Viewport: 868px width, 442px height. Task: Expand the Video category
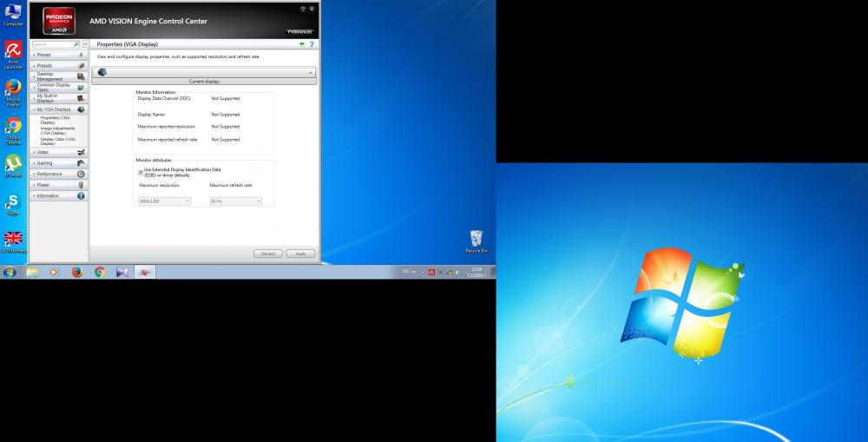58,152
